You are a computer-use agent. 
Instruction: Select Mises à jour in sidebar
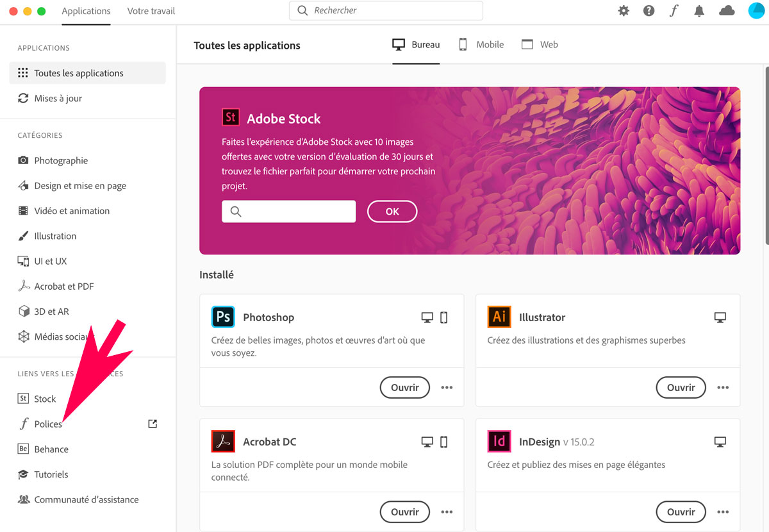coord(58,99)
